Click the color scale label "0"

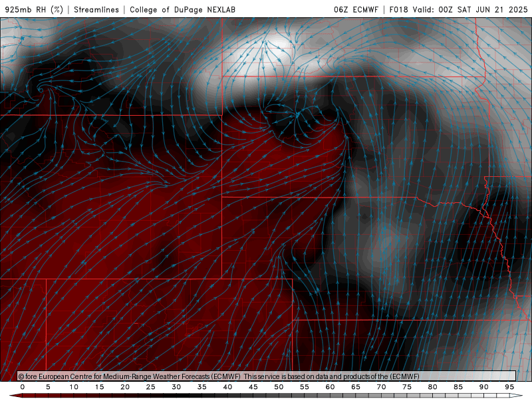pos(23,387)
